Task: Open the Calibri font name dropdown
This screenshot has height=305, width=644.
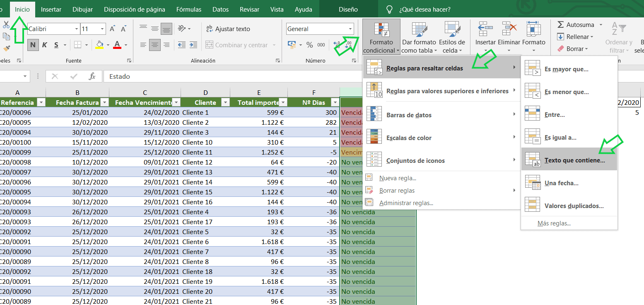Action: point(77,29)
